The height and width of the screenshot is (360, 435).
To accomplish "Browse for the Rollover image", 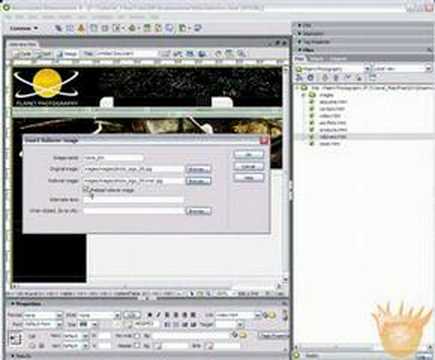I will pos(198,181).
